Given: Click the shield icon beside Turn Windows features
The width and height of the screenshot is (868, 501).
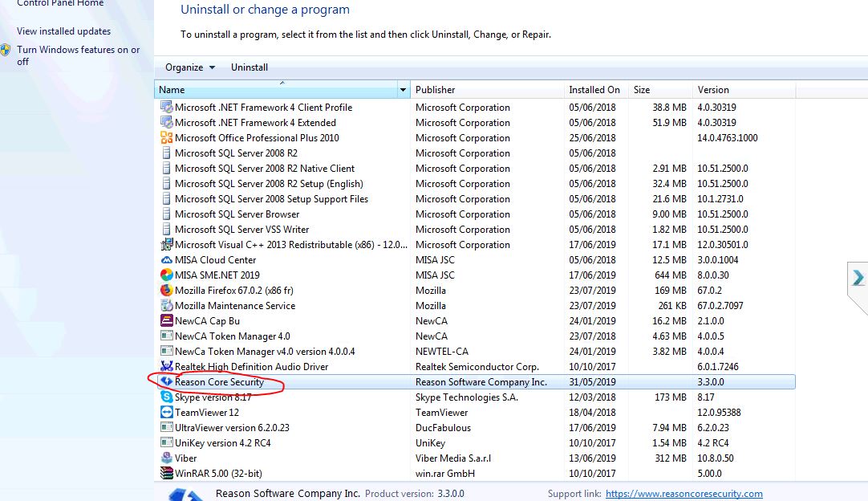Looking at the screenshot, I should click(6, 50).
